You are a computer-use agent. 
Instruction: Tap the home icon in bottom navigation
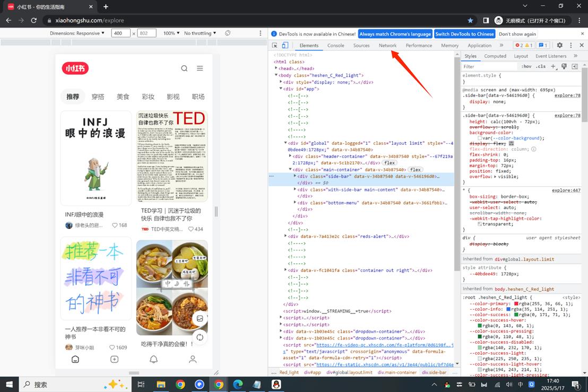click(x=75, y=359)
